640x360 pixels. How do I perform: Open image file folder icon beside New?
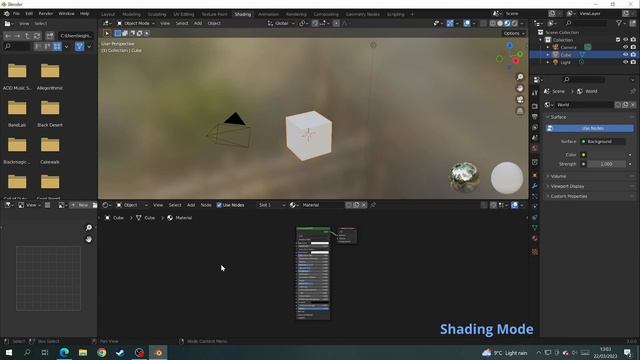click(95, 205)
